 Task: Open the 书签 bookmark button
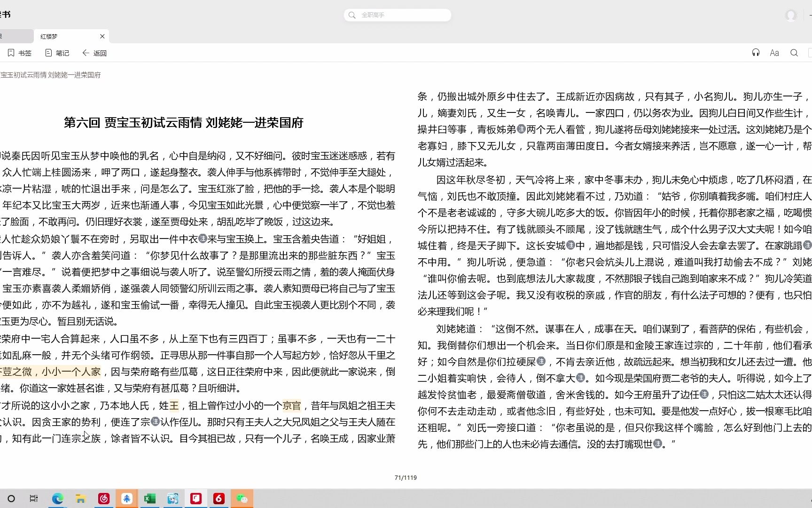pos(20,53)
